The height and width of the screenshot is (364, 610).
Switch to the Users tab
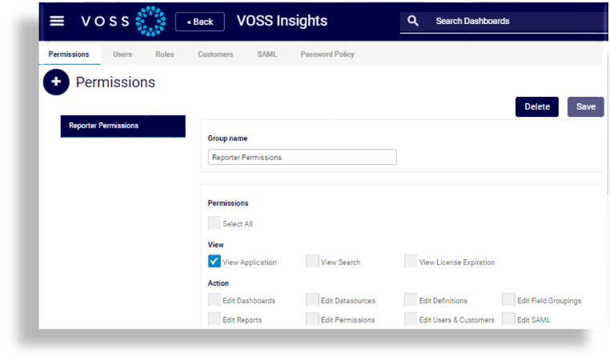[122, 54]
